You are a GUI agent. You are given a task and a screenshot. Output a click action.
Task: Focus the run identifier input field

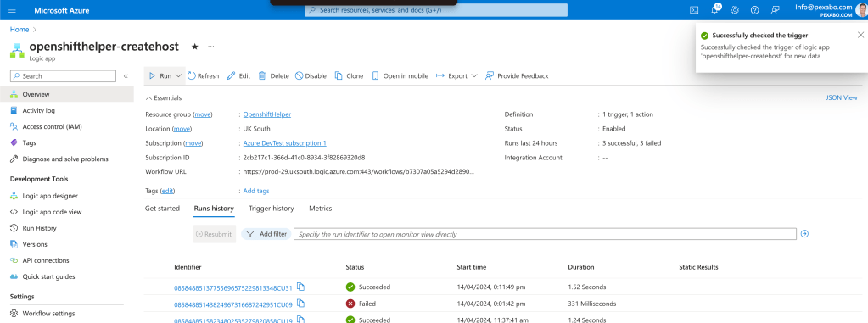pos(545,234)
